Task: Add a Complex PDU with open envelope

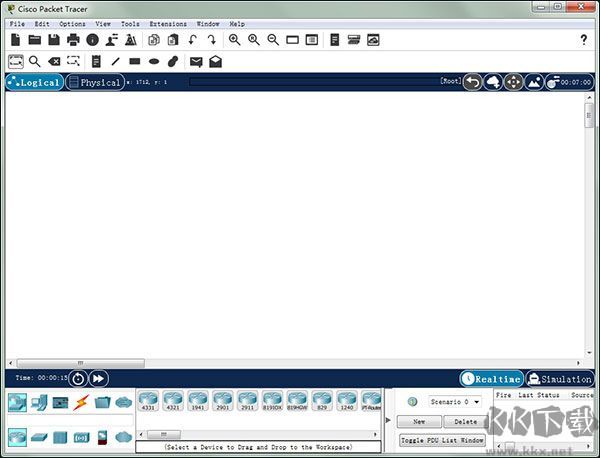Action: [215, 62]
